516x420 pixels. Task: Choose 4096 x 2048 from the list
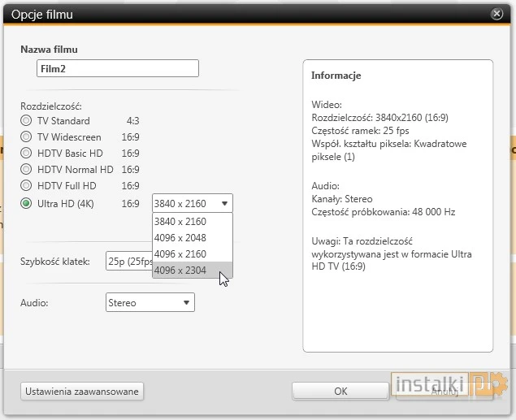(180, 238)
